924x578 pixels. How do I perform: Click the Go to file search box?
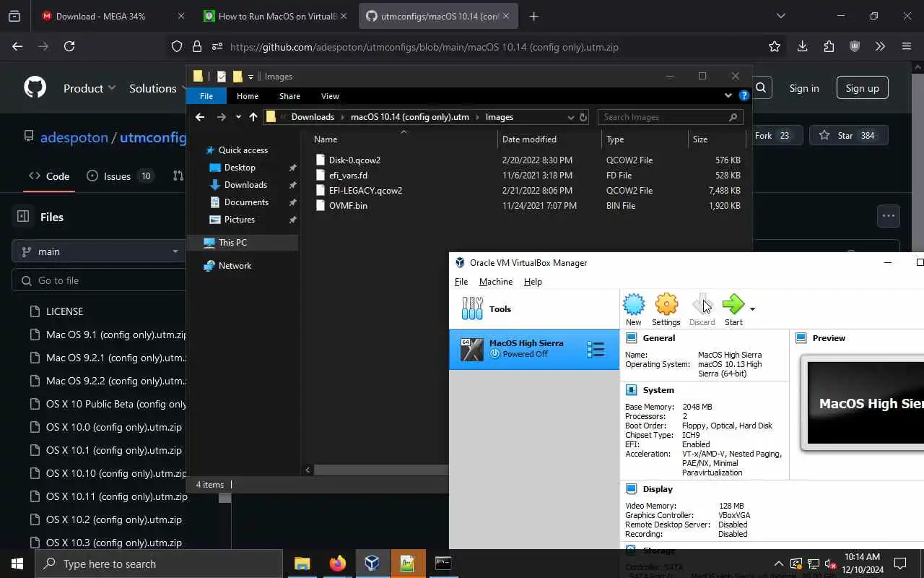pyautogui.click(x=99, y=280)
